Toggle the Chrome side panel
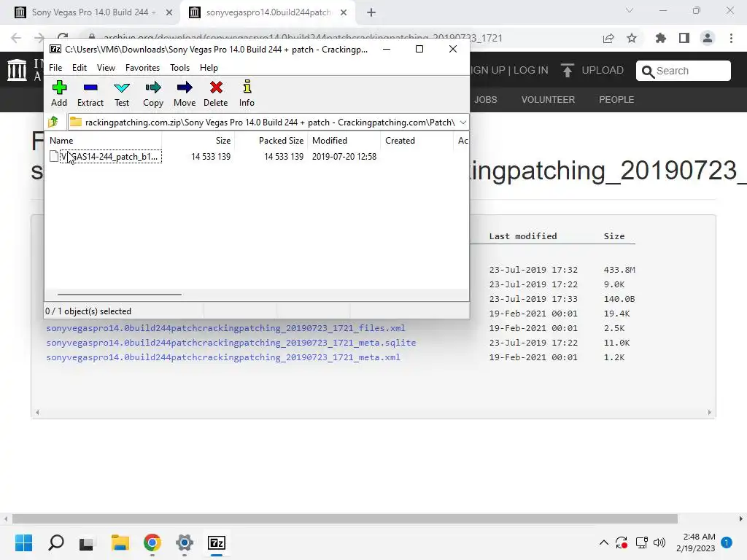The width and height of the screenshot is (747, 560). [x=684, y=38]
